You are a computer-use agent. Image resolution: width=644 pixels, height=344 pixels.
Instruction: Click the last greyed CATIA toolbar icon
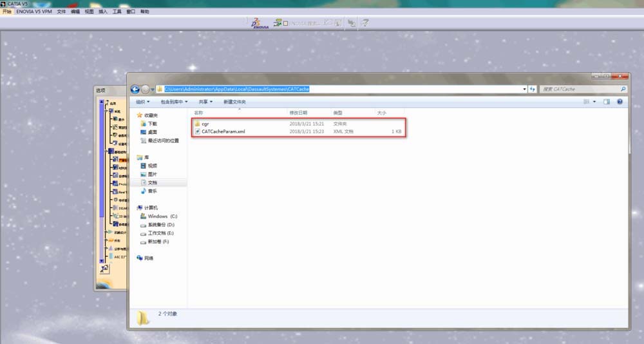click(365, 23)
